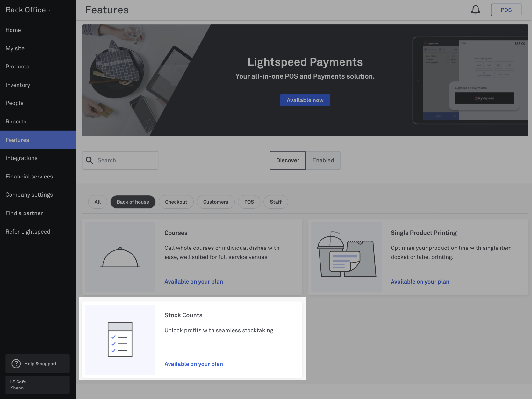Click the search magnifier icon
Viewport: 532px width, 399px height.
[90, 160]
